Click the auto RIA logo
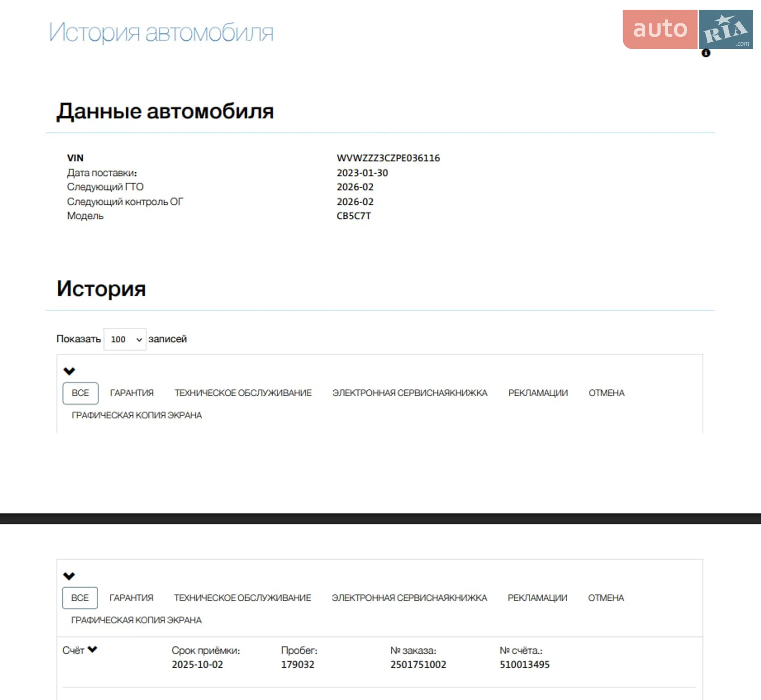 688,29
